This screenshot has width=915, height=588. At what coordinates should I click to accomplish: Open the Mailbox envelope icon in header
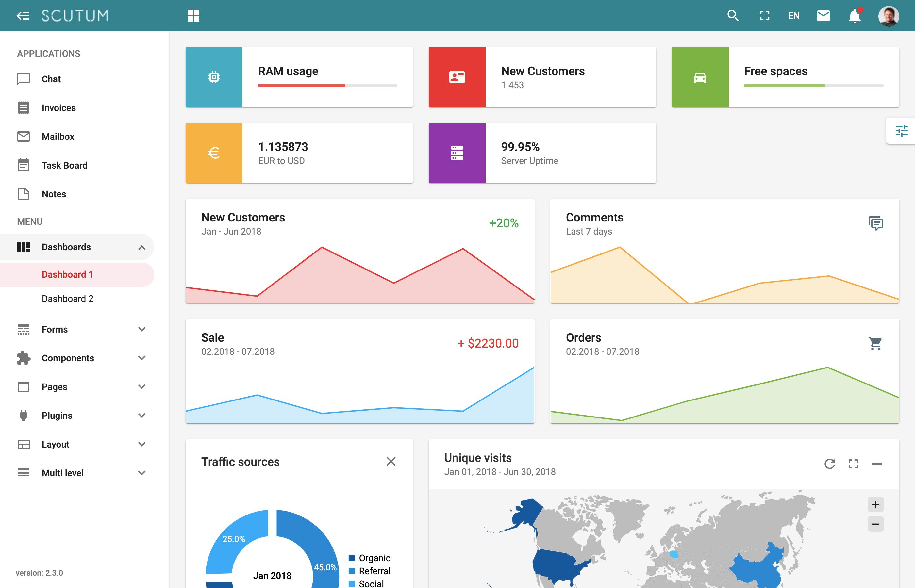point(824,16)
